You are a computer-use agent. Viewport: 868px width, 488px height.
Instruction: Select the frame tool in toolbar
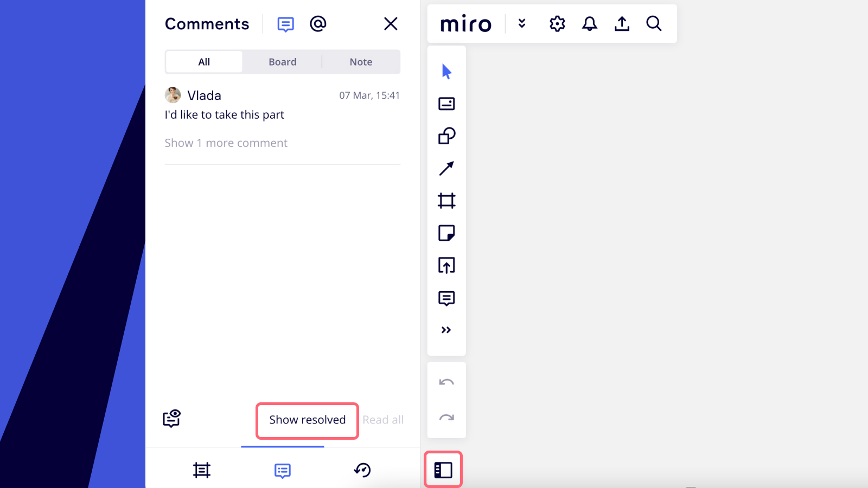pyautogui.click(x=446, y=201)
